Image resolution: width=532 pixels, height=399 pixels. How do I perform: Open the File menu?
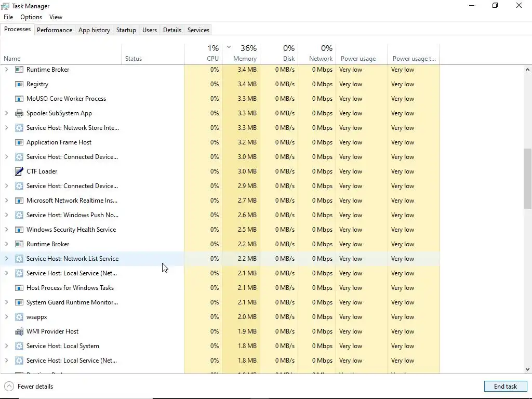(8, 17)
